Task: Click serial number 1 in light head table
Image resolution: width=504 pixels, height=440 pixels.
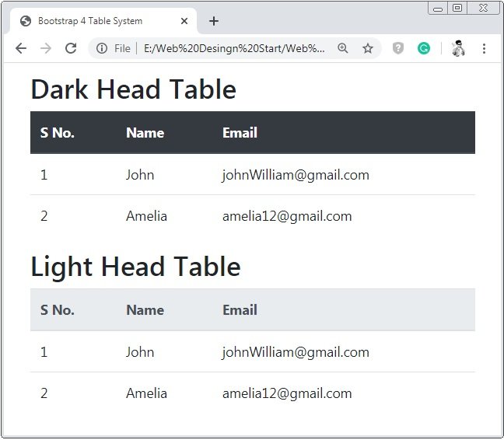Action: pos(44,352)
